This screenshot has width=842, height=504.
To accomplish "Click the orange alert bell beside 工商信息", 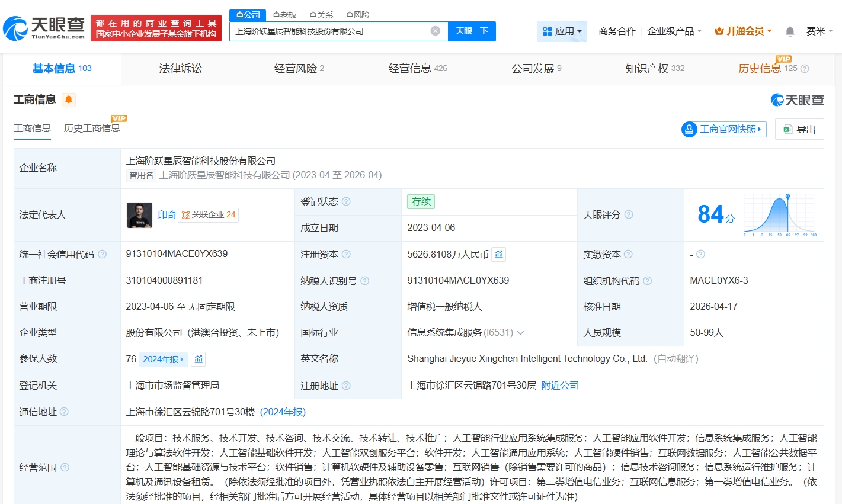I will click(69, 99).
